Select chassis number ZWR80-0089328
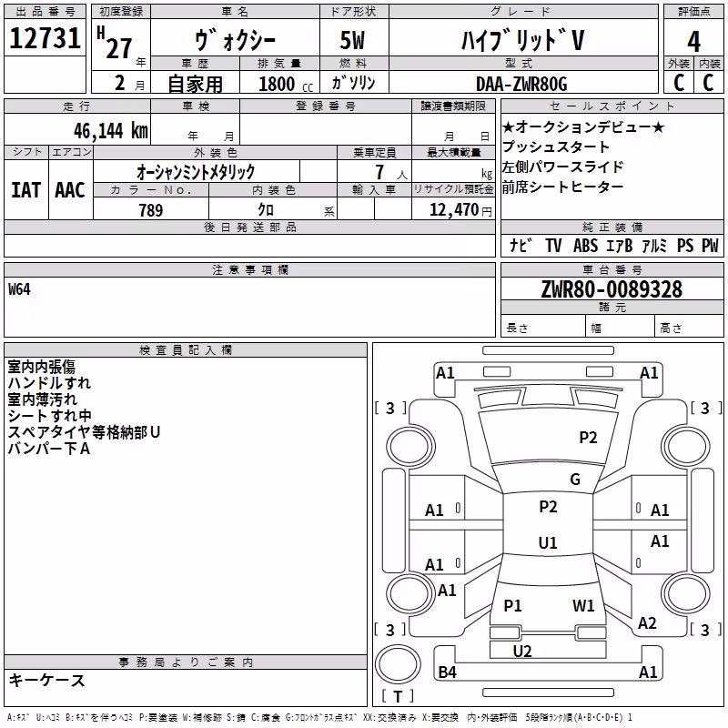This screenshot has height=728, width=728. [612, 289]
